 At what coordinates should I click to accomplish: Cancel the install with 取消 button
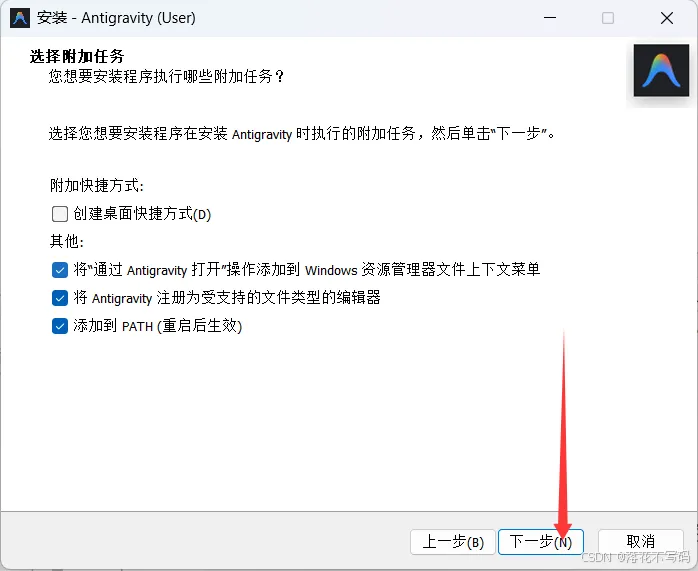pos(641,542)
